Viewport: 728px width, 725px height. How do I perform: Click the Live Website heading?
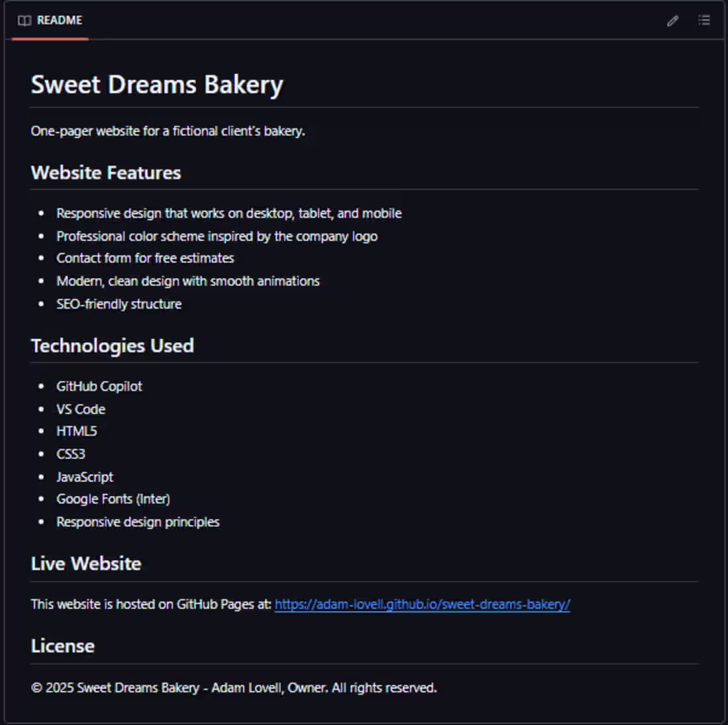[86, 563]
